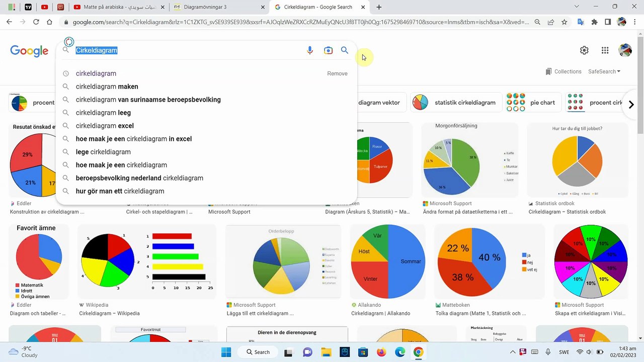Launch Firefox from the taskbar
The height and width of the screenshot is (362, 644).
pos(381,352)
